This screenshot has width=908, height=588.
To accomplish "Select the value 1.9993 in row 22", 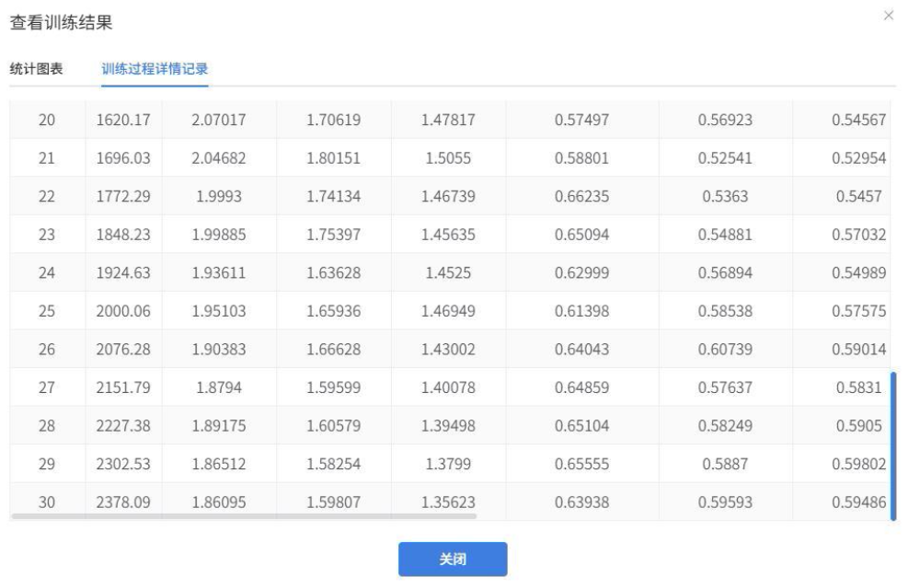I will (x=219, y=196).
